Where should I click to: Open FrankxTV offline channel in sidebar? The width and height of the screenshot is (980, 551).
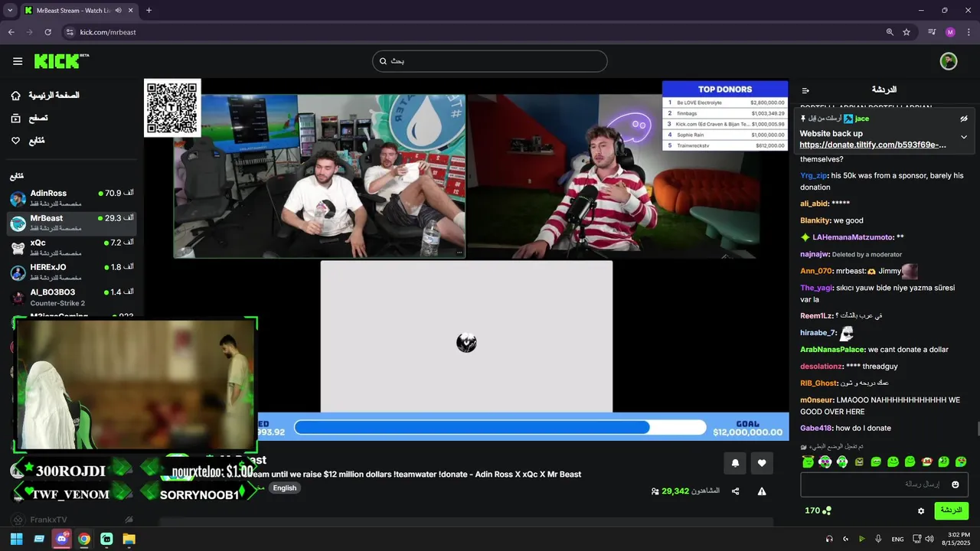72,520
